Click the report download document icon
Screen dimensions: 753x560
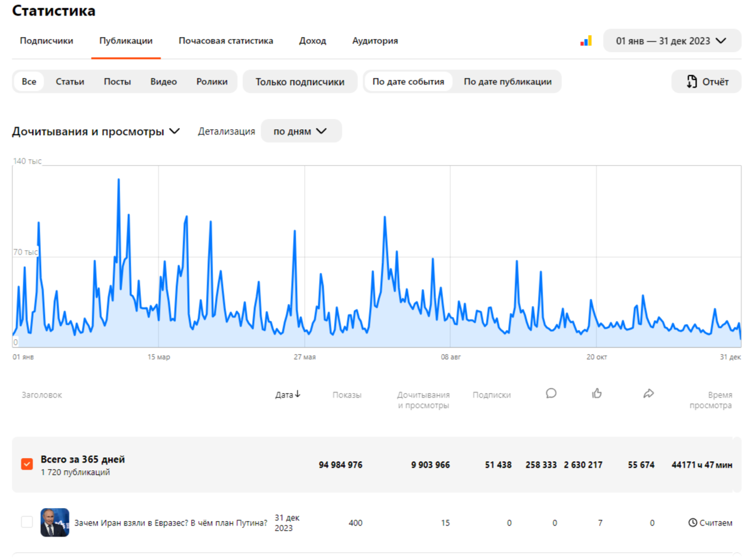[691, 82]
